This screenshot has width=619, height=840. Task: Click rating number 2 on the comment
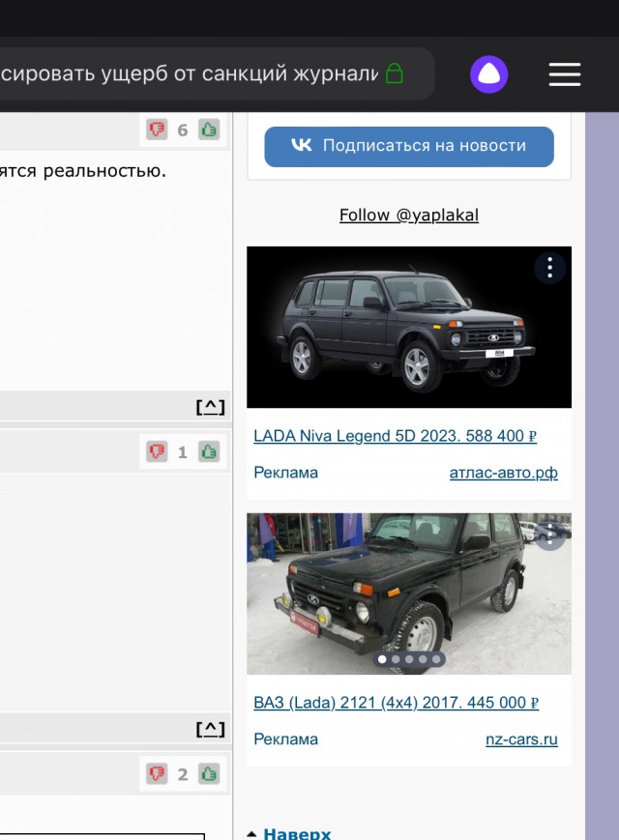(183, 774)
